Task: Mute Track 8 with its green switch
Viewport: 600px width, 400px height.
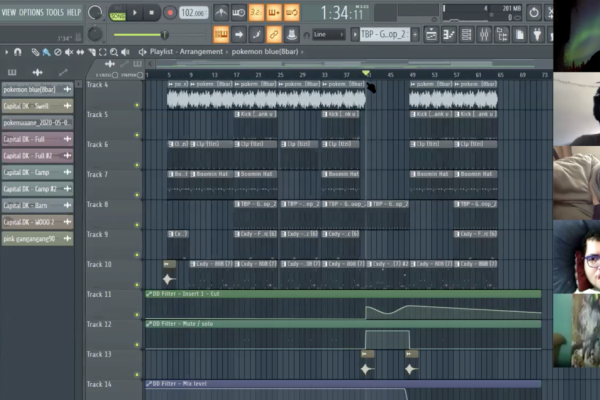Action: click(x=137, y=225)
